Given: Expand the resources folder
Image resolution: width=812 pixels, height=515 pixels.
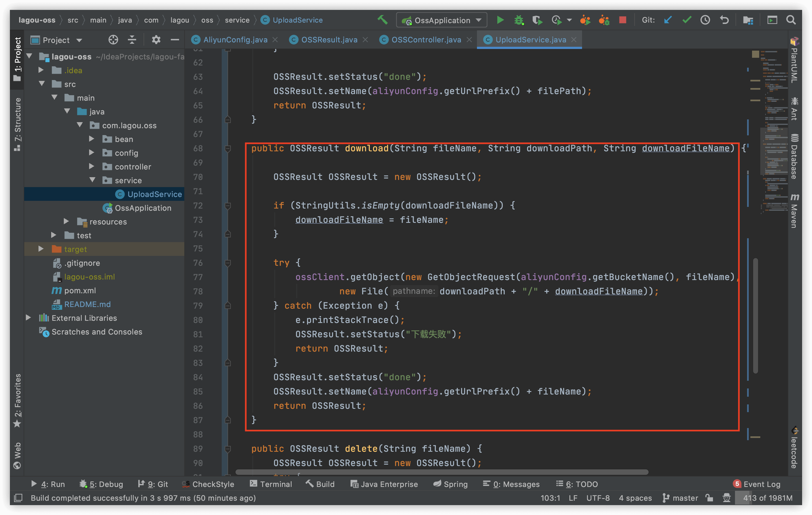Looking at the screenshot, I should pos(66,221).
